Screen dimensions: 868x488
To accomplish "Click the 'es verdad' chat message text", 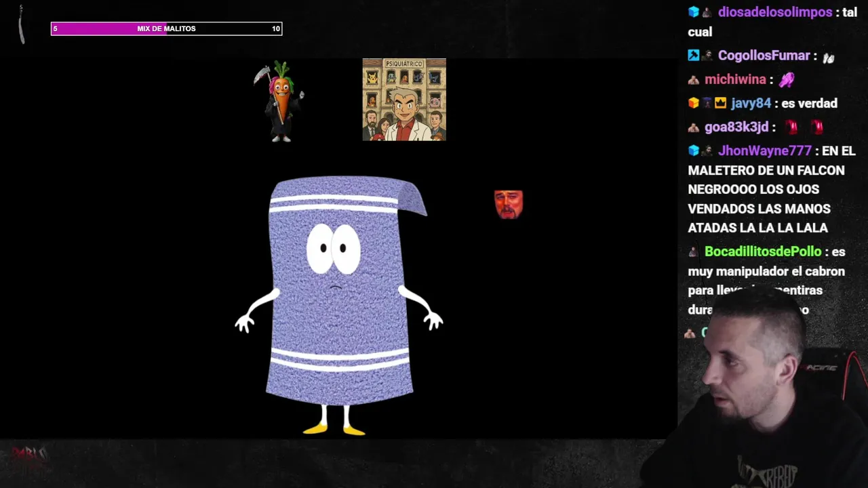I will 810,103.
